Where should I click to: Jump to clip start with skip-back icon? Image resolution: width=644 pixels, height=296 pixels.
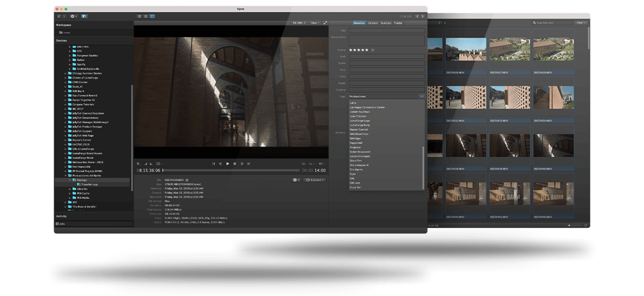(x=213, y=163)
